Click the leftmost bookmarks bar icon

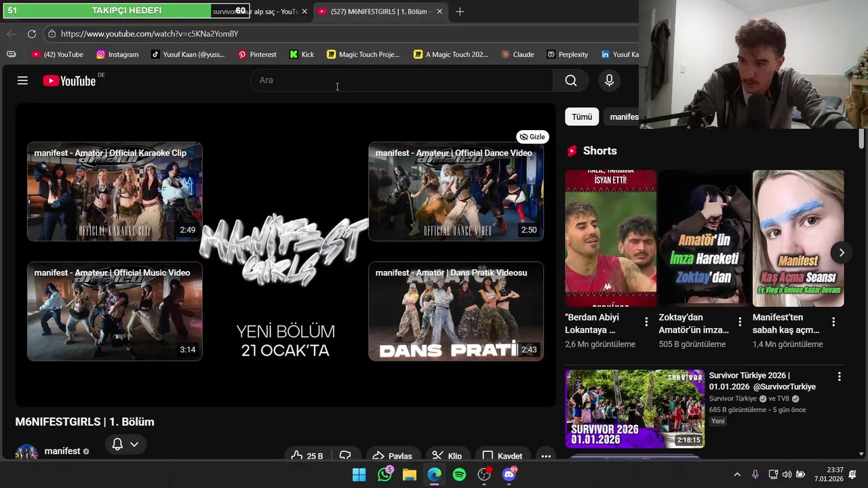click(11, 54)
